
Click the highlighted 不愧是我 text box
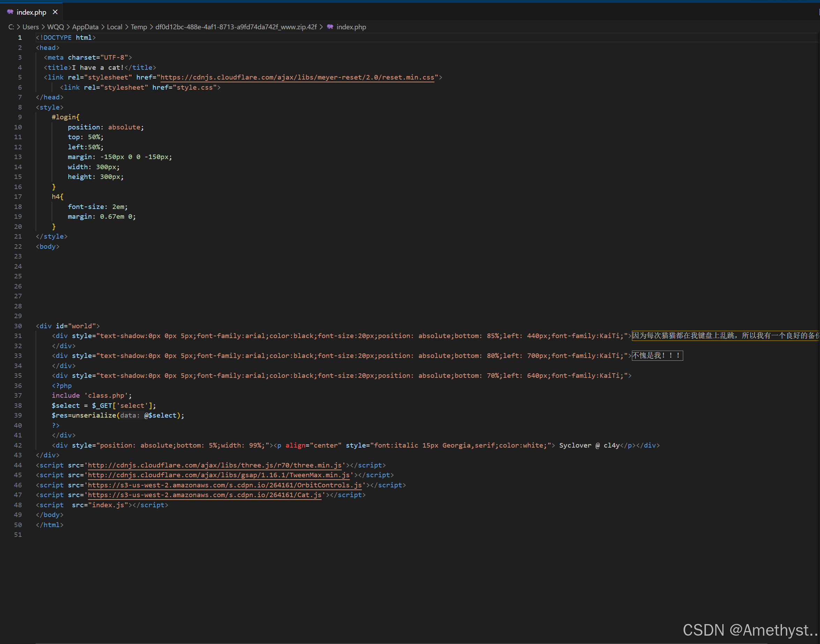tap(657, 355)
